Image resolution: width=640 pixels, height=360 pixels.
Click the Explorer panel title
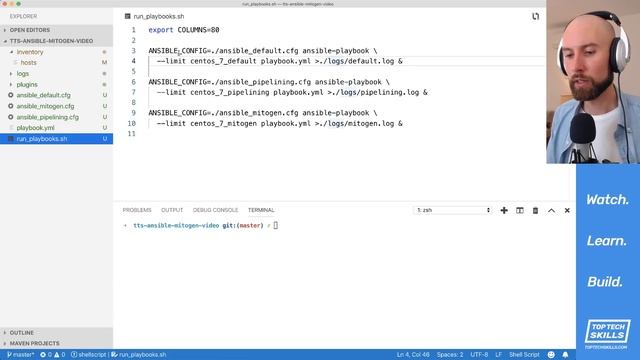coord(23,16)
